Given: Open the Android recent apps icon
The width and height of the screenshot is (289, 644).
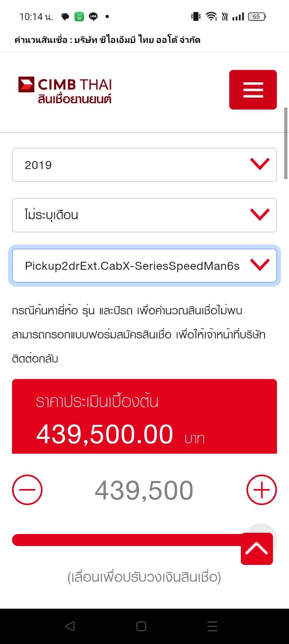Looking at the screenshot, I should 212,626.
